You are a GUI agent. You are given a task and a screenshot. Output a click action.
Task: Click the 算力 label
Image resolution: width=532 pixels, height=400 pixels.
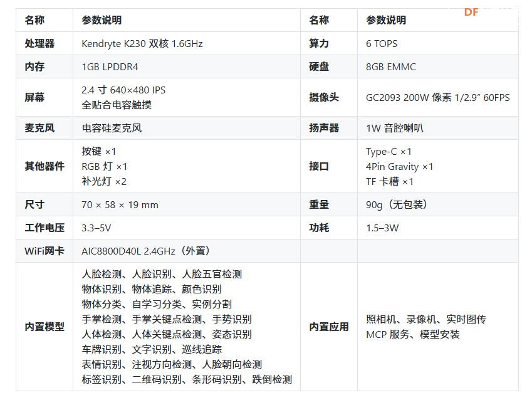click(318, 43)
